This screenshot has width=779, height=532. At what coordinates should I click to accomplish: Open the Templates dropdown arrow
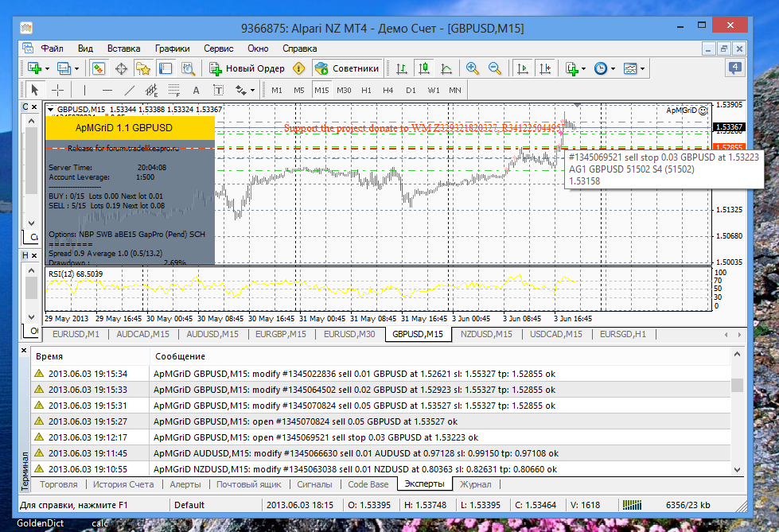click(x=642, y=69)
